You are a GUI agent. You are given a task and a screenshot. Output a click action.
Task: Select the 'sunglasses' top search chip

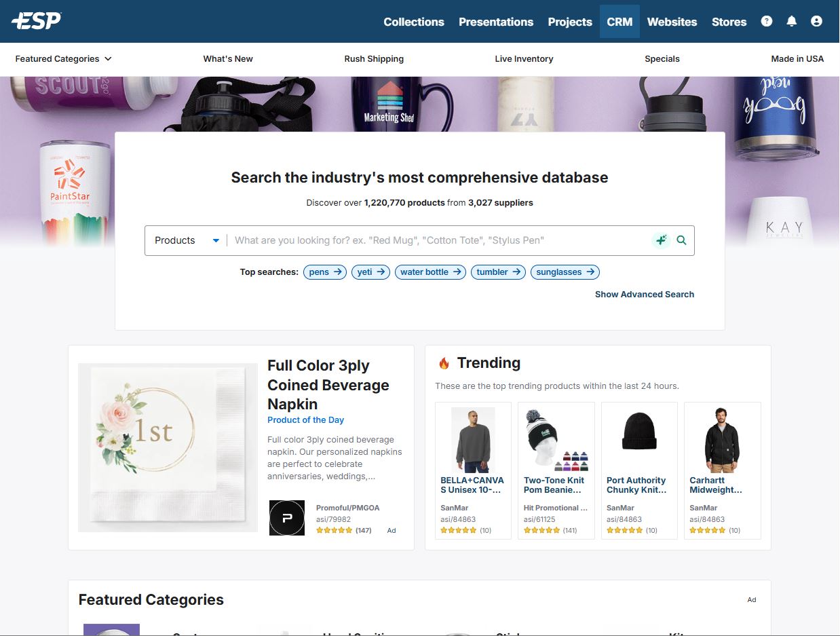(x=565, y=272)
